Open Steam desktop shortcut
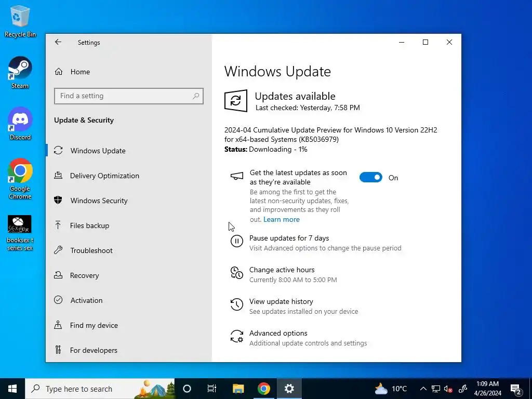 point(20,73)
